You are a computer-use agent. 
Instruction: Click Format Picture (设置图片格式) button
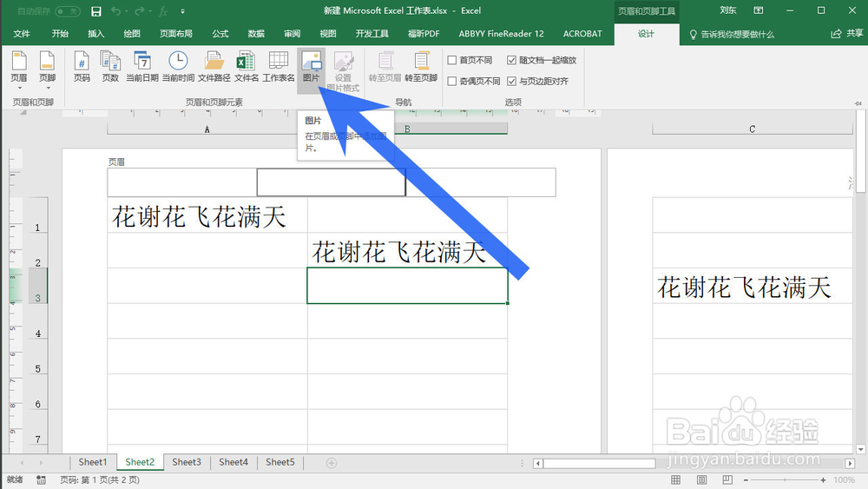click(x=343, y=71)
